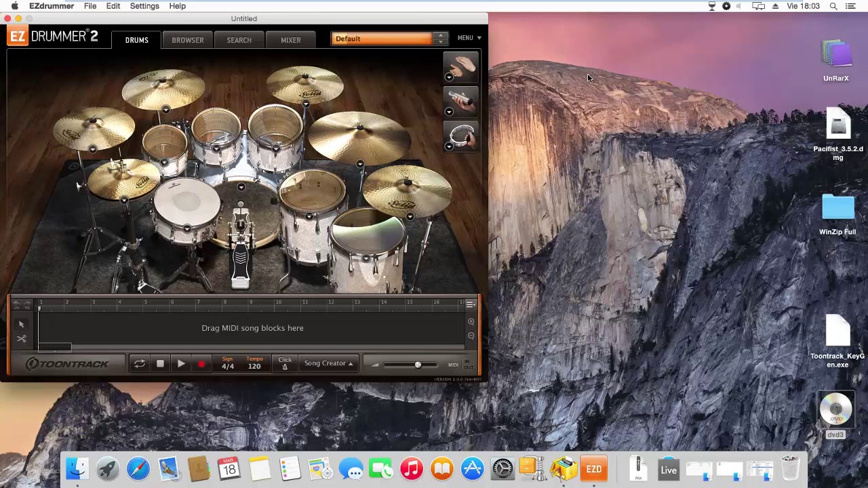This screenshot has width=868, height=488.
Task: Select the dvd3 disc icon on desktop
Action: [x=835, y=415]
